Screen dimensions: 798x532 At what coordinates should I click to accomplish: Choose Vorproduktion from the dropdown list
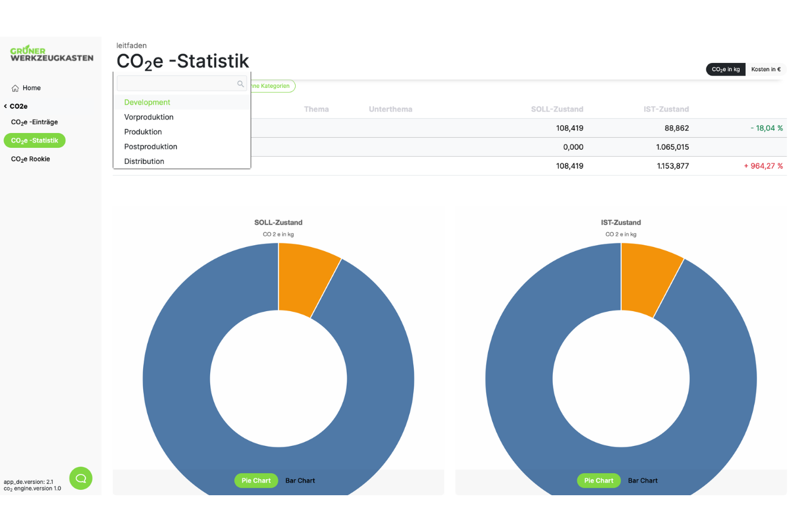point(148,117)
